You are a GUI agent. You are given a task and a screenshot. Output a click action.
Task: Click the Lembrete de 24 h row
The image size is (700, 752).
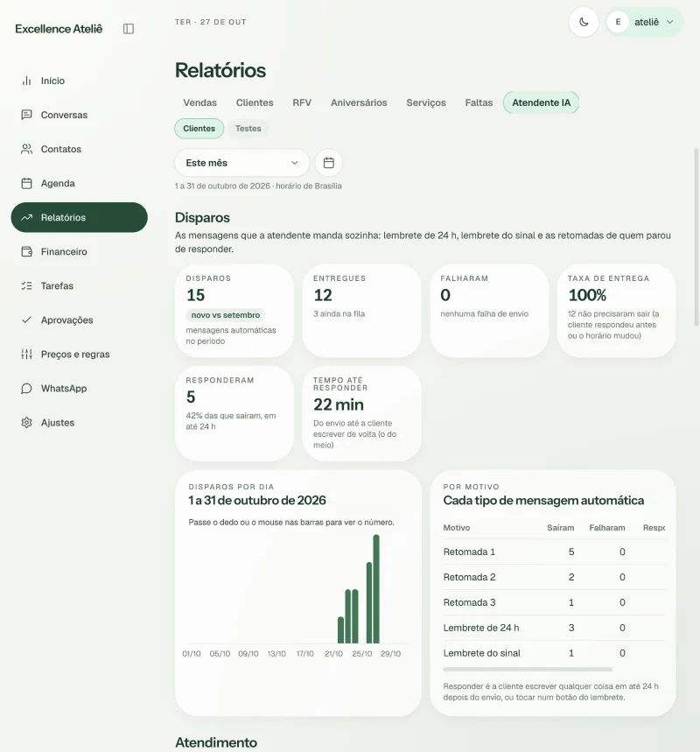point(554,628)
